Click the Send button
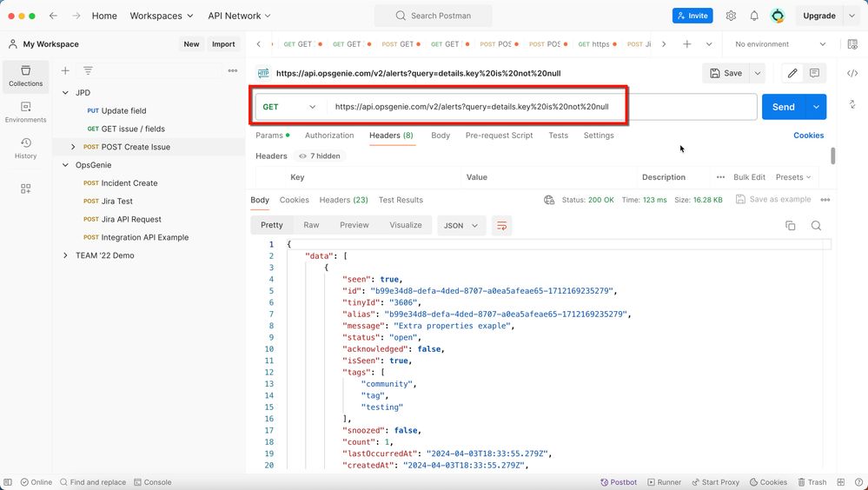The image size is (868, 490). pos(784,107)
